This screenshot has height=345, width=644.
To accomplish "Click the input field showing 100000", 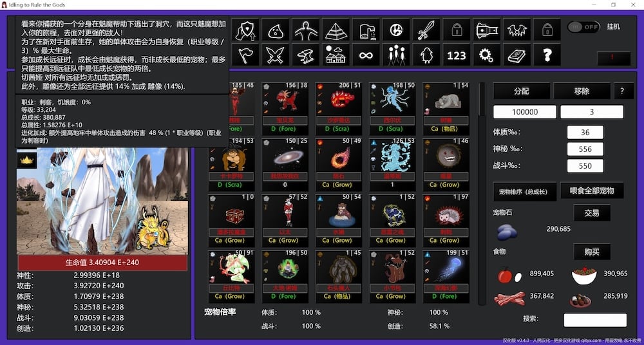I will click(525, 112).
